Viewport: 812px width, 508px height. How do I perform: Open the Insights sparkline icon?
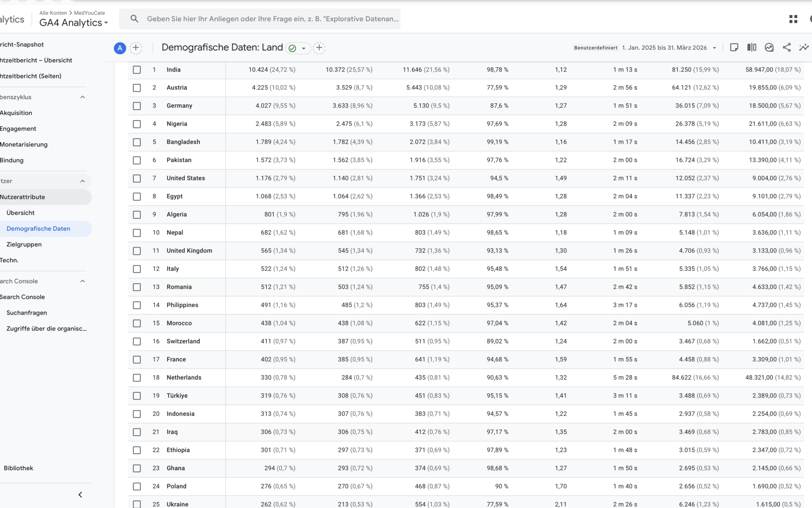tap(804, 47)
